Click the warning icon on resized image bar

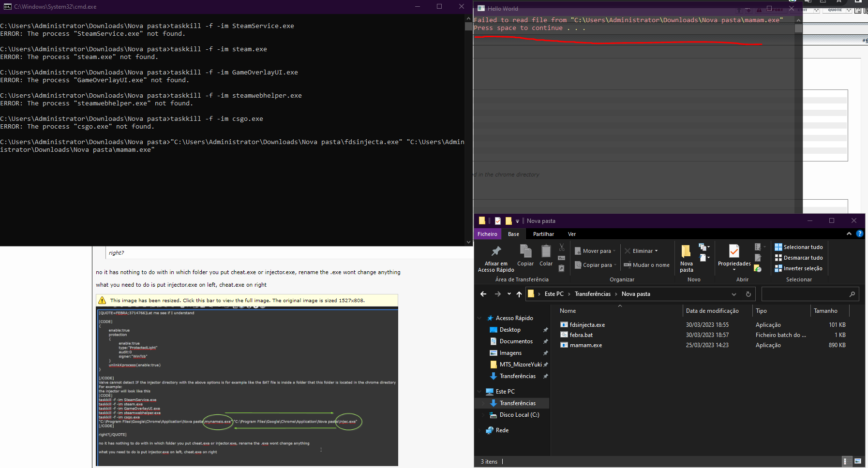[x=102, y=300]
